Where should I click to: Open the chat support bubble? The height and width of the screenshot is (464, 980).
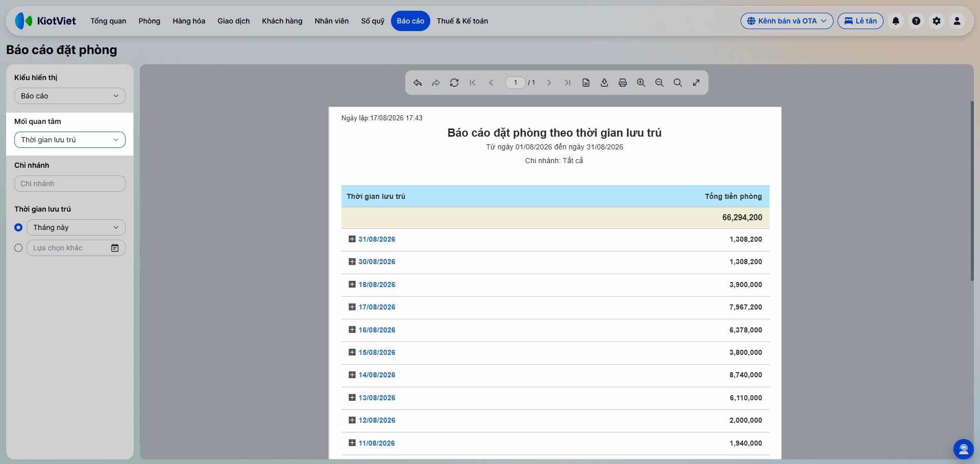click(x=964, y=449)
